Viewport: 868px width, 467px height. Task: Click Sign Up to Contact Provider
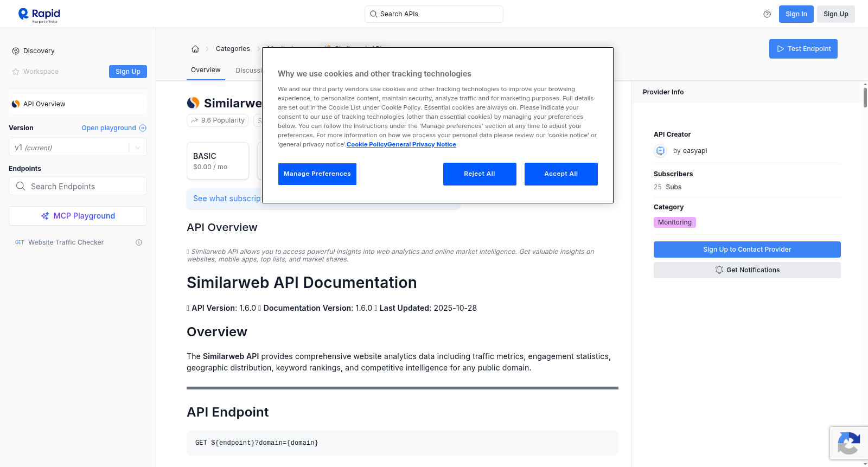click(x=747, y=250)
